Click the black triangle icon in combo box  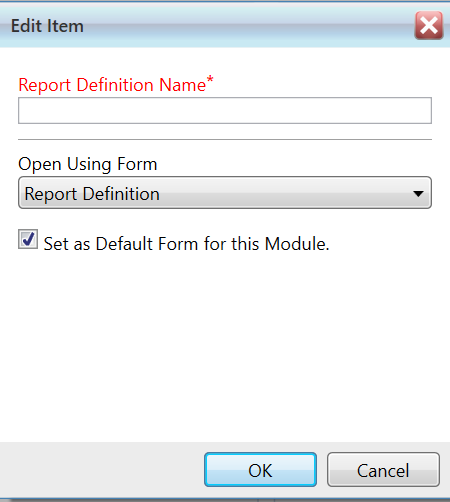click(x=418, y=193)
